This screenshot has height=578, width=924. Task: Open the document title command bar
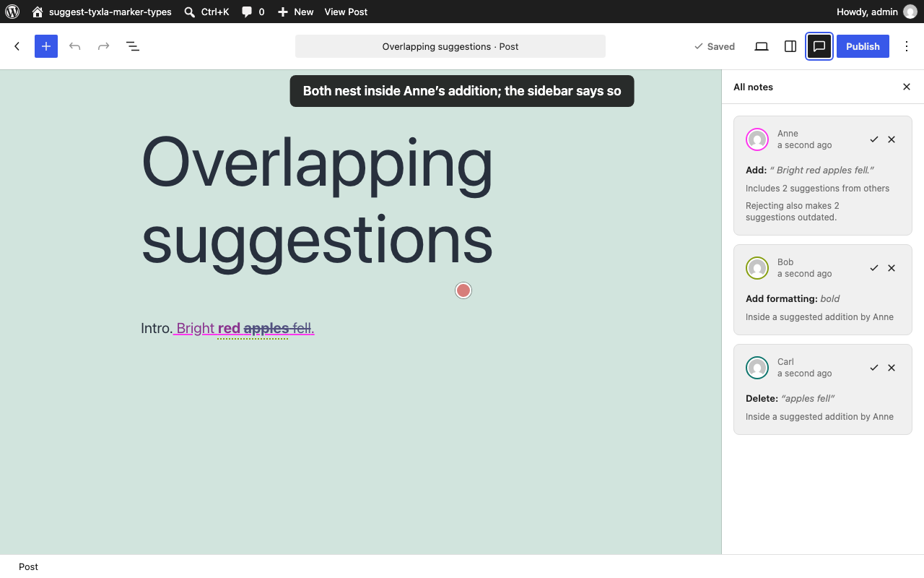(450, 46)
